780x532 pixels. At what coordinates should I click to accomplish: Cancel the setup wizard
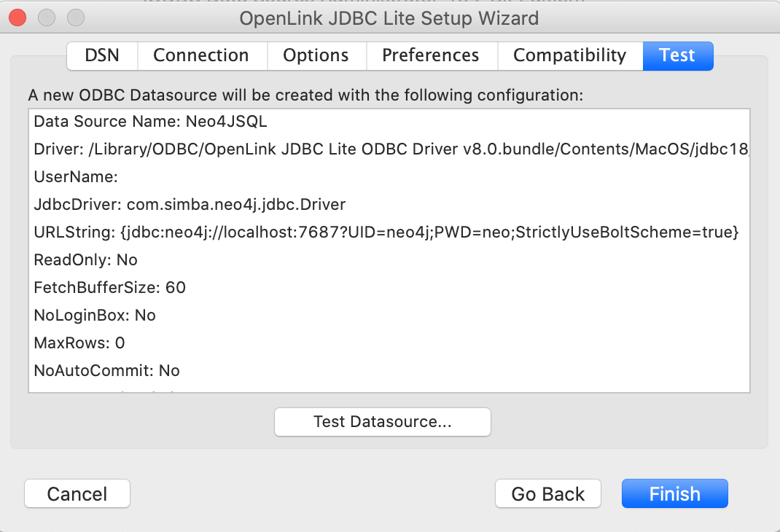tap(77, 494)
